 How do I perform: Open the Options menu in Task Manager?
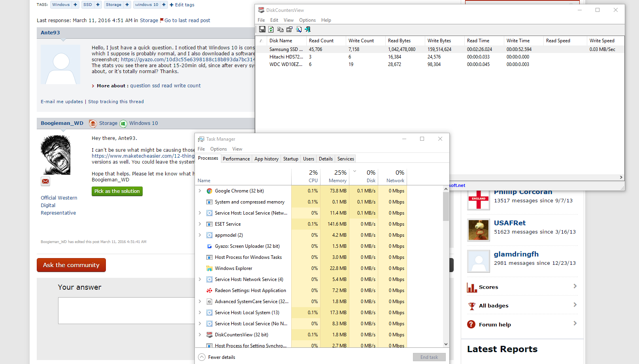[x=219, y=149]
